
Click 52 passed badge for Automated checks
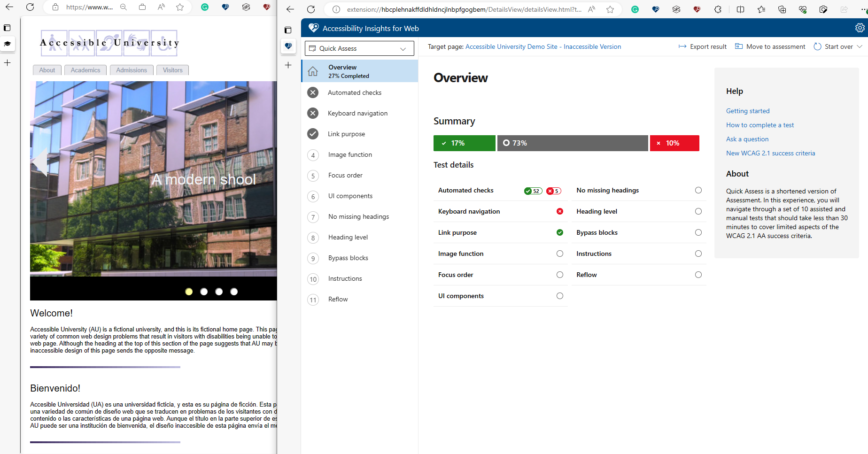click(533, 191)
